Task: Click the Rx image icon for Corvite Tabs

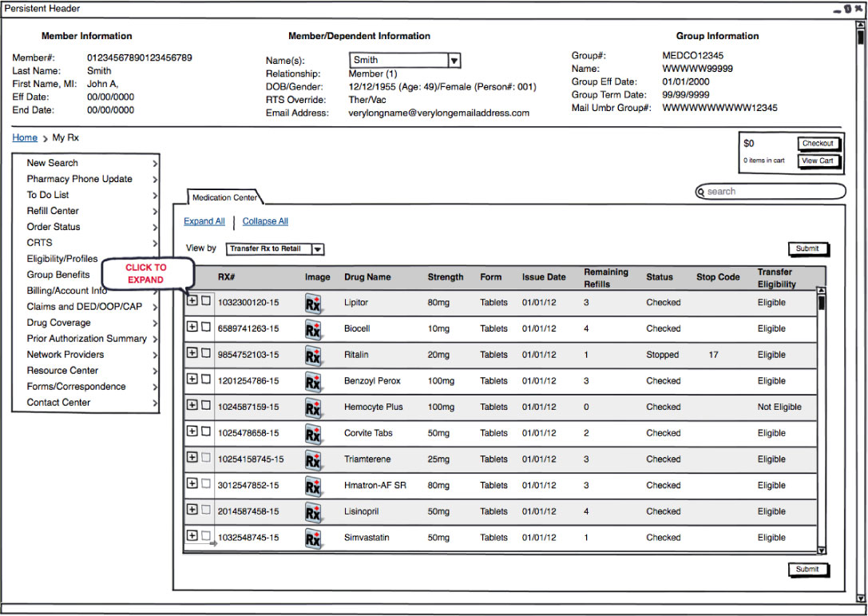Action: [313, 435]
